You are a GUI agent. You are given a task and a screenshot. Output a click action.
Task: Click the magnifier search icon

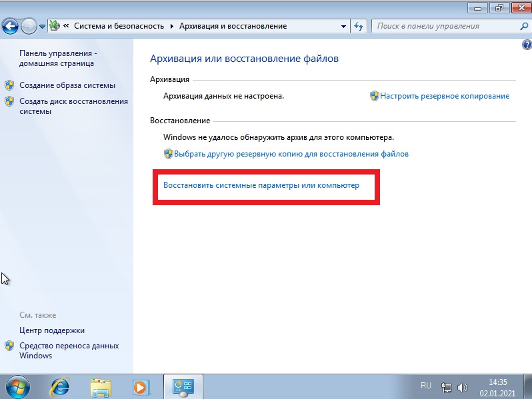click(523, 26)
